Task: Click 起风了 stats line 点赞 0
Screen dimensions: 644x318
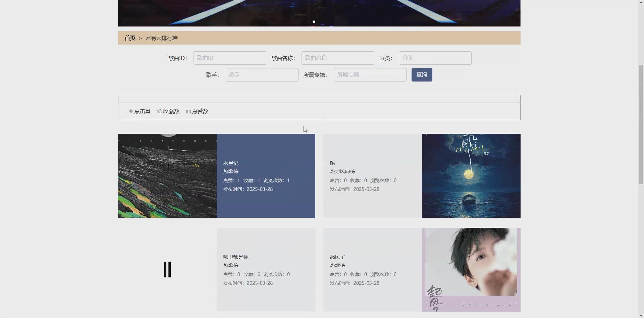Action: pos(338,274)
